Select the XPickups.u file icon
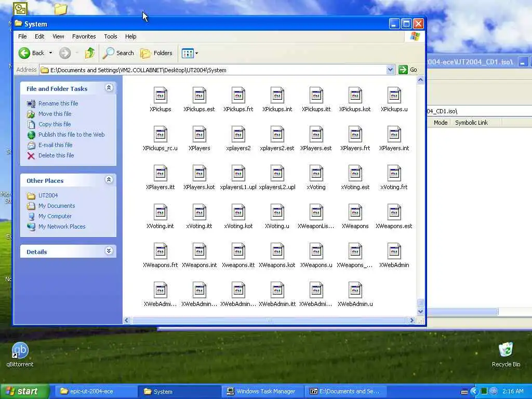The height and width of the screenshot is (399, 532). click(x=394, y=96)
